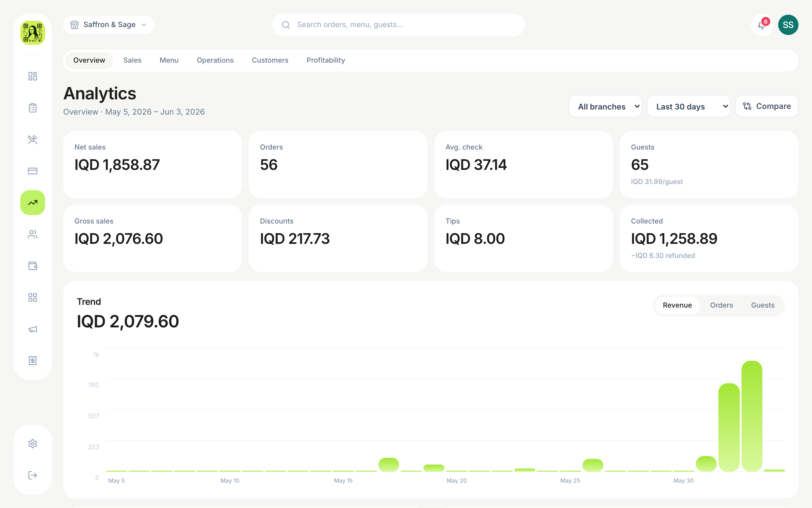Screen dimensions: 812x508
Task: Click the Guests card showing 65
Action: (x=709, y=165)
